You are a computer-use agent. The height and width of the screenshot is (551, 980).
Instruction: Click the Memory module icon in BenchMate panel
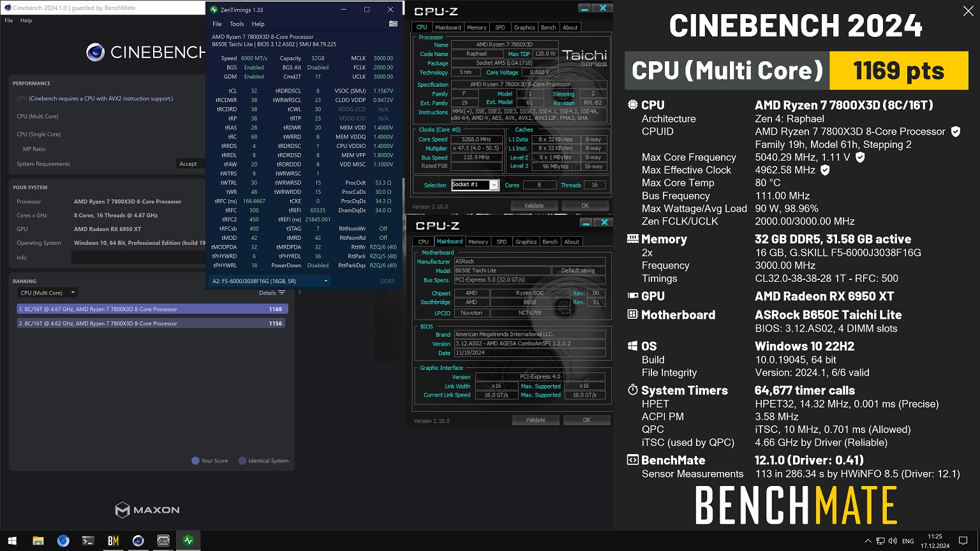[x=632, y=239]
